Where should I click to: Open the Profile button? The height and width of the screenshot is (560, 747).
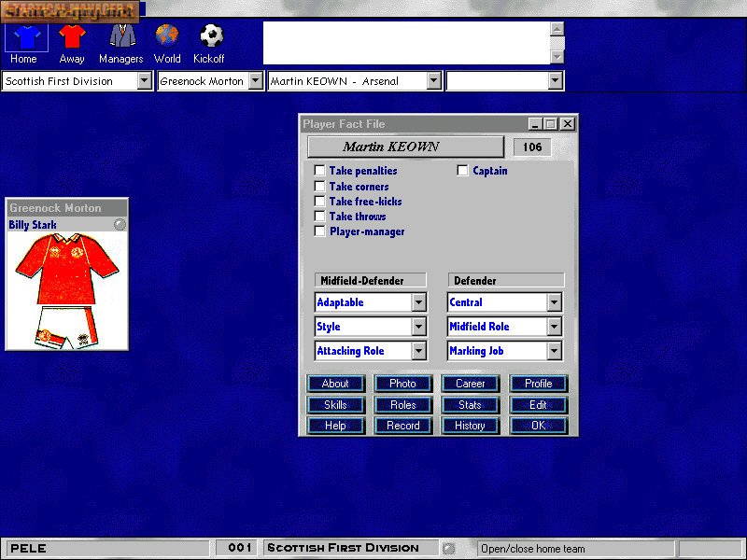(539, 384)
